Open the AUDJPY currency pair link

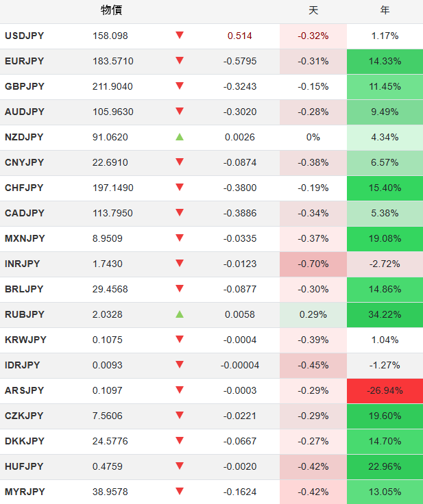[24, 112]
